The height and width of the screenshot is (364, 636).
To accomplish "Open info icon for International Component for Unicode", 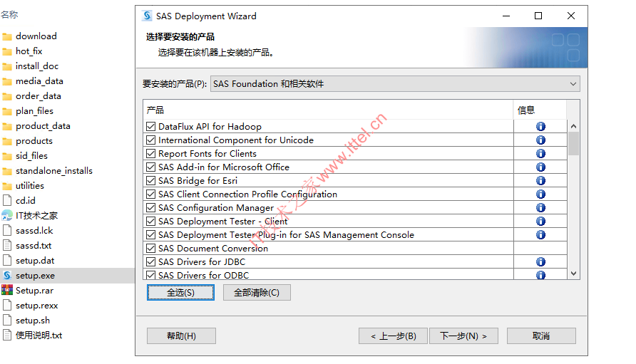I will (540, 140).
